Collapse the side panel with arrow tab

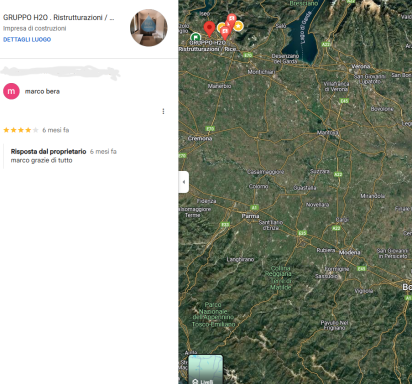[184, 182]
